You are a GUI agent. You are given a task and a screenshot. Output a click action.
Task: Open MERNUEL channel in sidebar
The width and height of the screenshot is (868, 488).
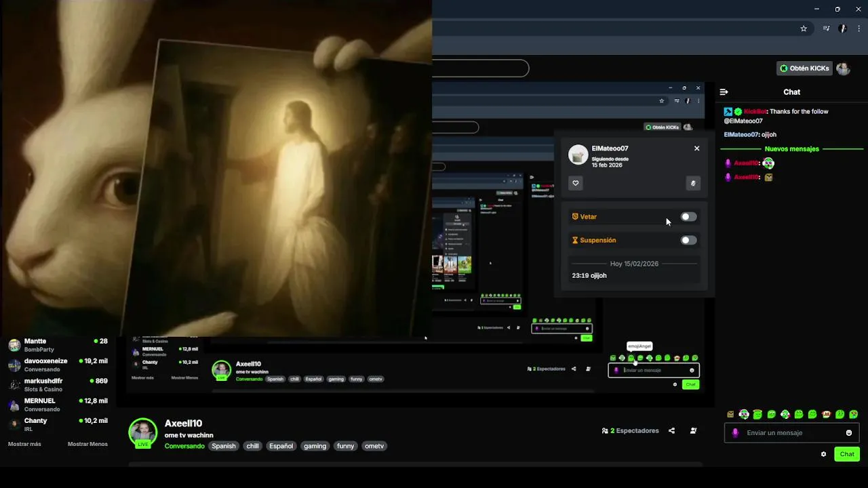click(x=58, y=405)
